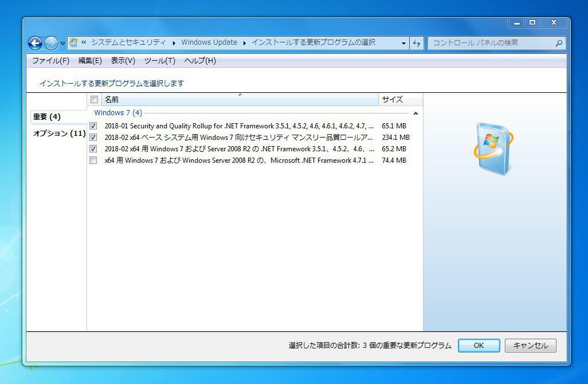Click the search magnifier icon
This screenshot has height=384, width=588.
(559, 43)
